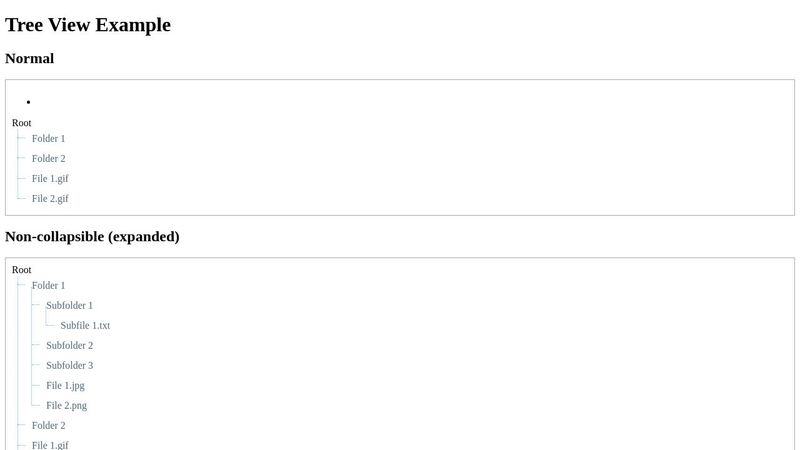Viewport: 800px width, 450px height.
Task: Click Folder 1 in the Non-collapsible tree
Action: [x=48, y=285]
